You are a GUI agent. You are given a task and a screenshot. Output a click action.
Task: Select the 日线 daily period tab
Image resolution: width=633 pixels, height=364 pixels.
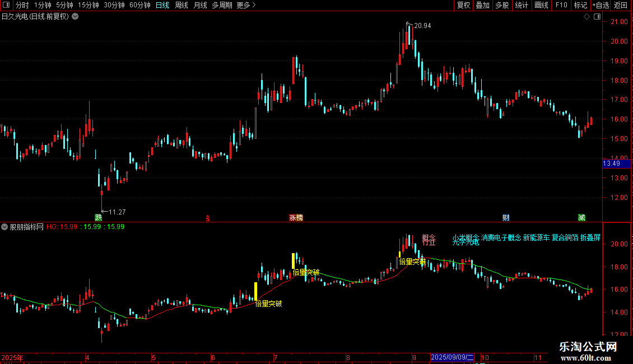tap(162, 5)
